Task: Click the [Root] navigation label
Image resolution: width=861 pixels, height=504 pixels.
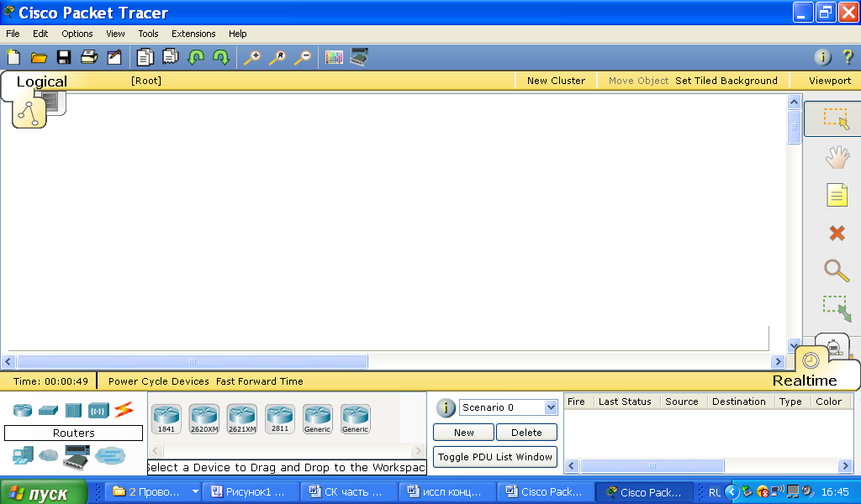Action: click(x=146, y=81)
